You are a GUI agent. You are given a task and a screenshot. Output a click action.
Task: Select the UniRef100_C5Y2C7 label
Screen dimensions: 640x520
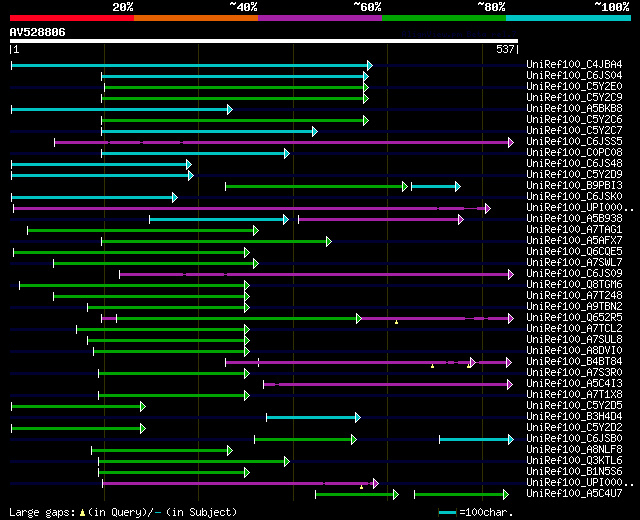point(574,131)
